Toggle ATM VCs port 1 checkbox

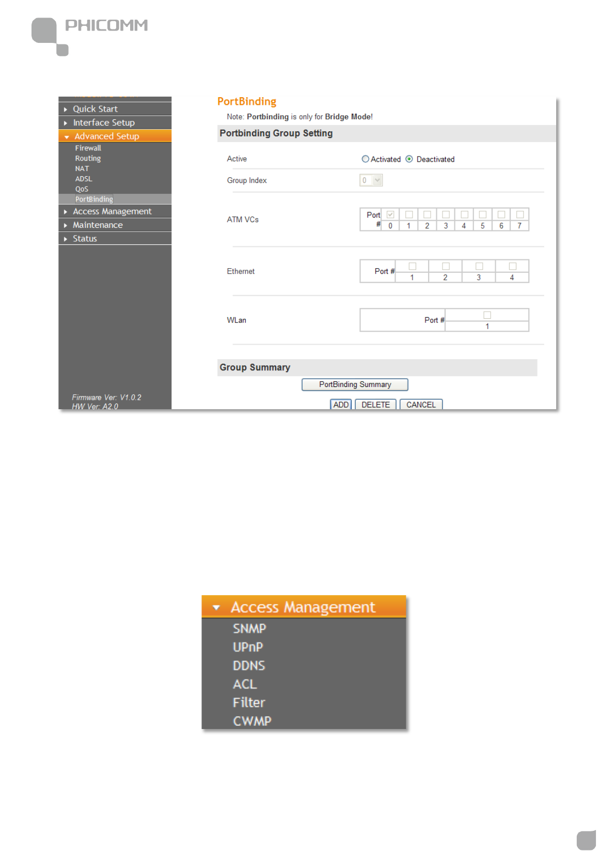(409, 214)
